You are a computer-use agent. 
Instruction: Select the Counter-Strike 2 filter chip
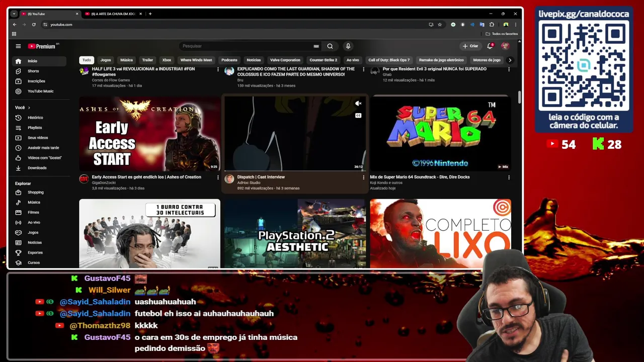click(324, 60)
